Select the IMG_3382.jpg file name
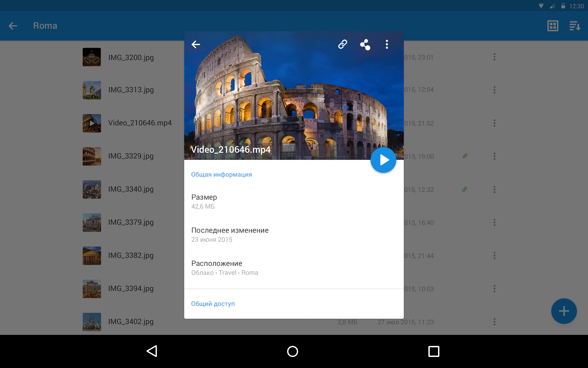588x368 pixels. coord(131,255)
